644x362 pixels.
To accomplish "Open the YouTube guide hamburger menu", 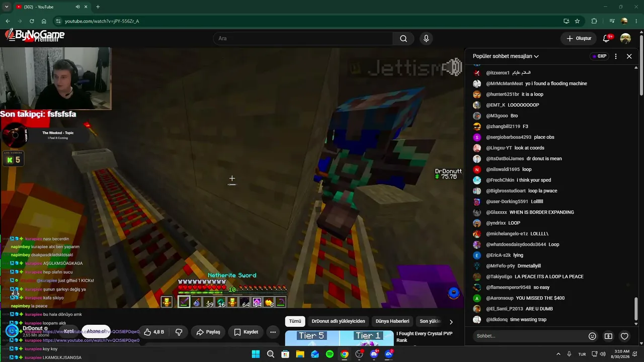I will point(12,38).
